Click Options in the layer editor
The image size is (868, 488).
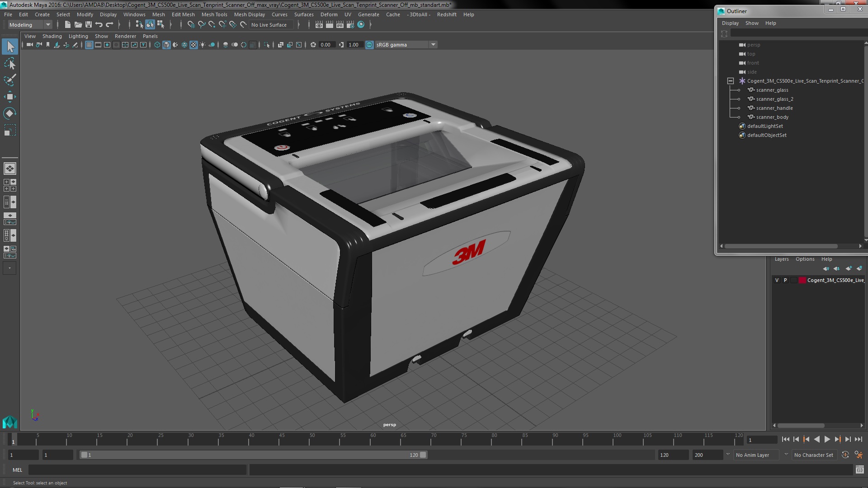[x=805, y=259]
